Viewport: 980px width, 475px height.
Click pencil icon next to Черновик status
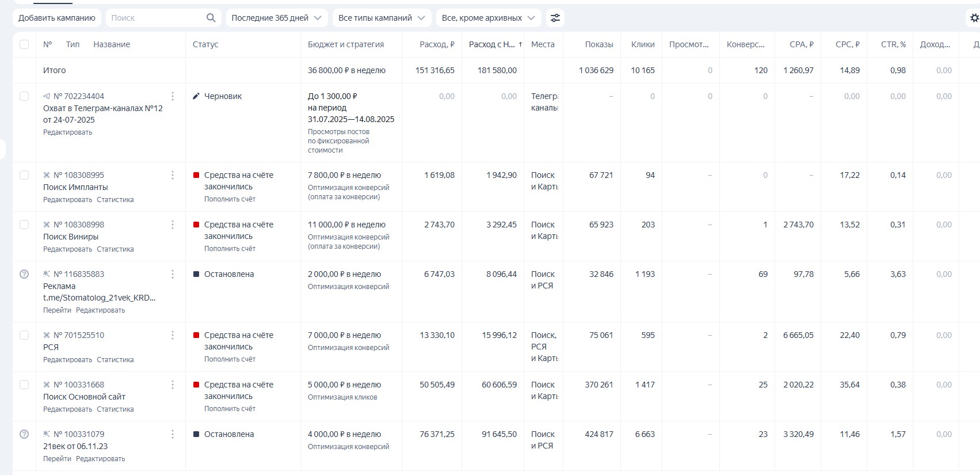196,96
